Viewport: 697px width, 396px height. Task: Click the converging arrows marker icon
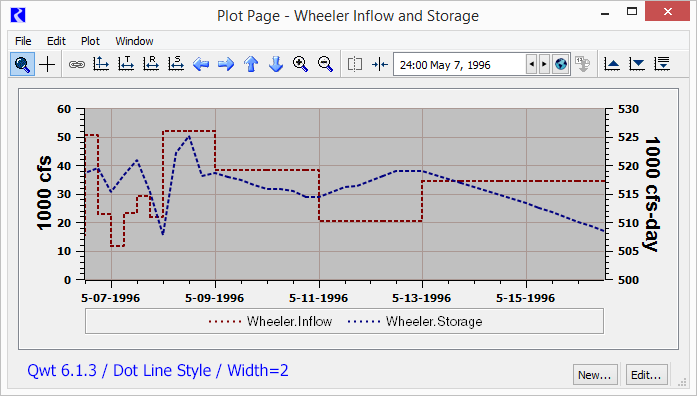click(380, 64)
